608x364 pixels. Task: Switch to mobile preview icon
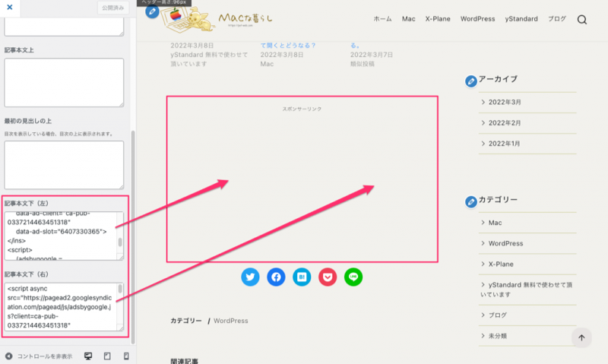coord(126,356)
